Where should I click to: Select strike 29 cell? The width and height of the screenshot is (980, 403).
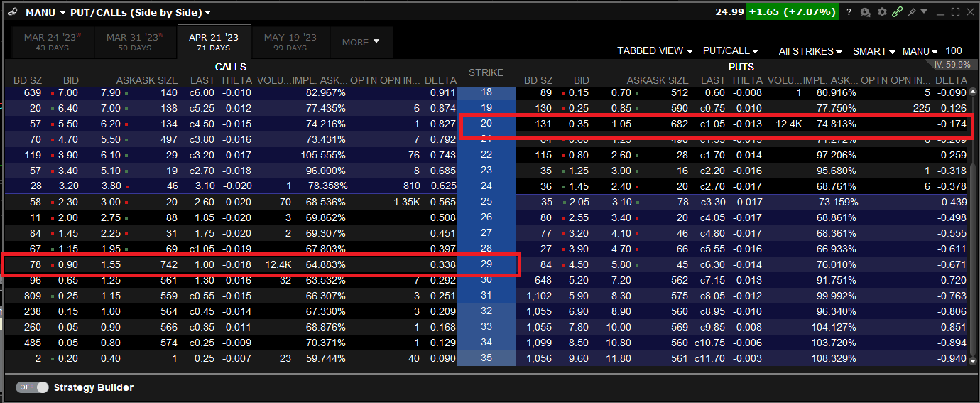tap(486, 264)
